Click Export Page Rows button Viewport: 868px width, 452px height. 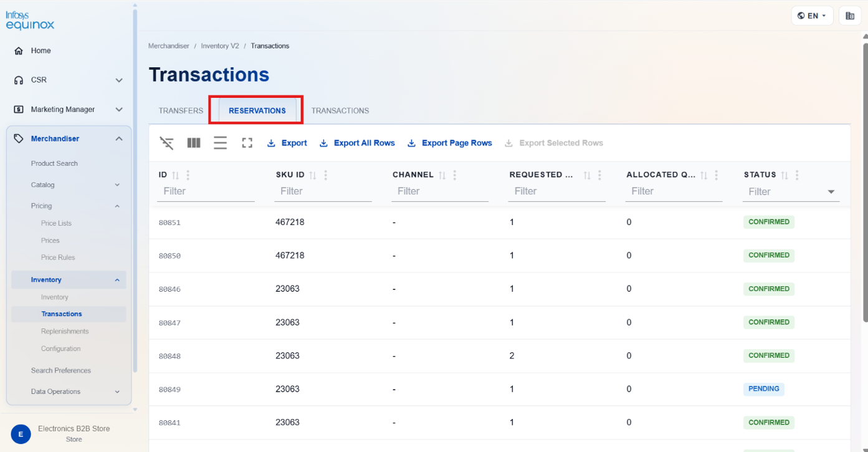pyautogui.click(x=449, y=143)
